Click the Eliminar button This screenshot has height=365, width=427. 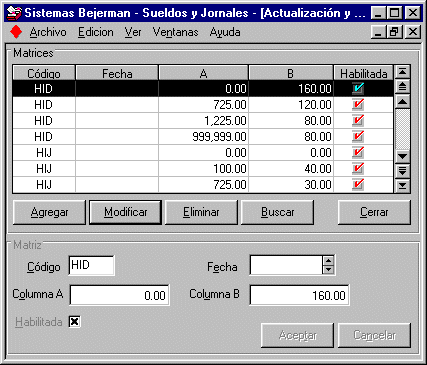click(x=201, y=212)
